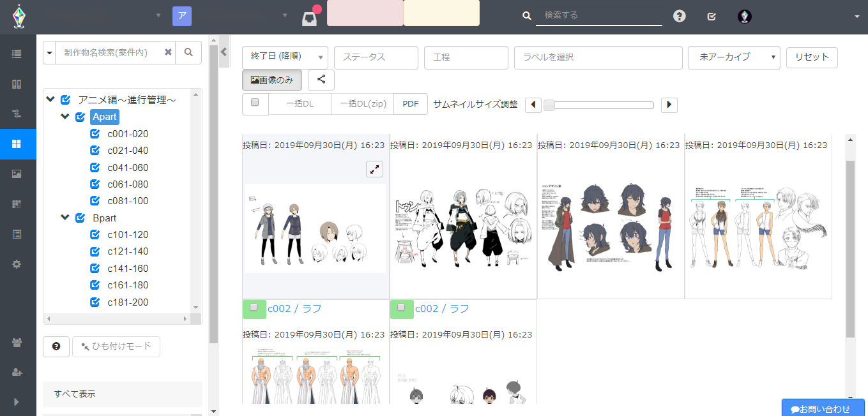Open the list view sidebar icon

(x=17, y=54)
